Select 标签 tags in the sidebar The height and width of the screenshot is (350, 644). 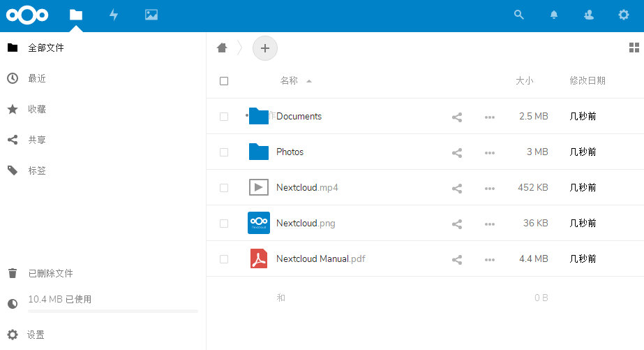(103, 170)
